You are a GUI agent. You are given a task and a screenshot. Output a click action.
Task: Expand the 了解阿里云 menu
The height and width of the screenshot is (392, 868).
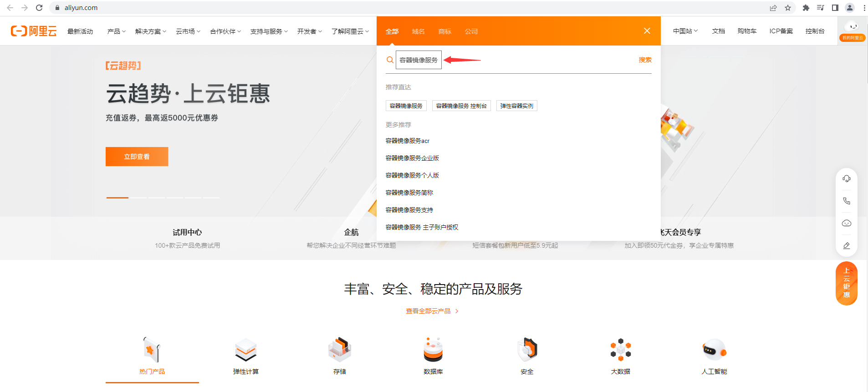tap(350, 31)
